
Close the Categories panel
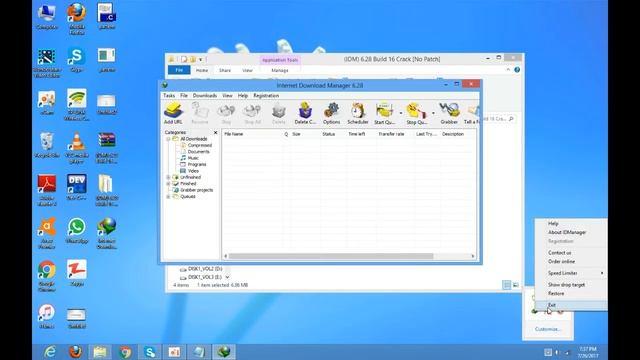coord(216,133)
